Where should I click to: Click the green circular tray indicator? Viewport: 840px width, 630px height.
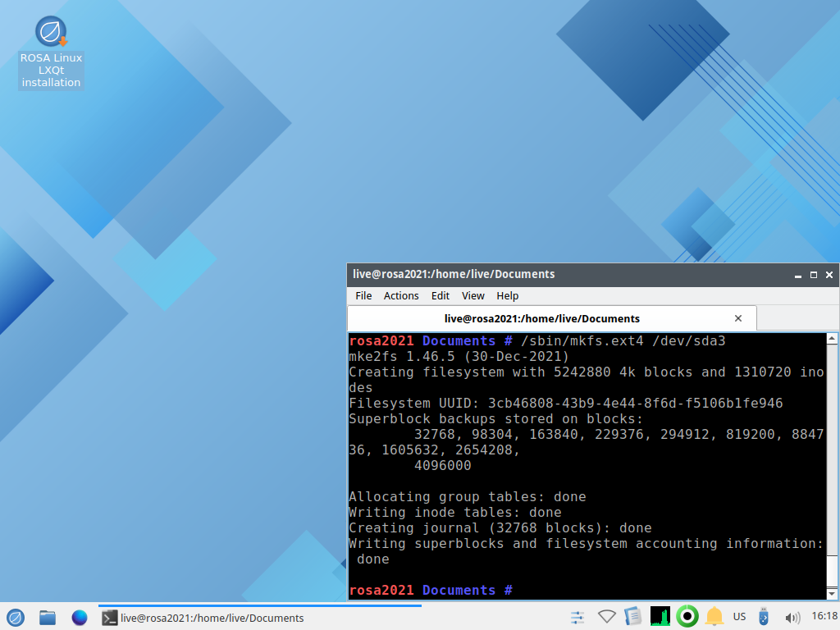687,617
